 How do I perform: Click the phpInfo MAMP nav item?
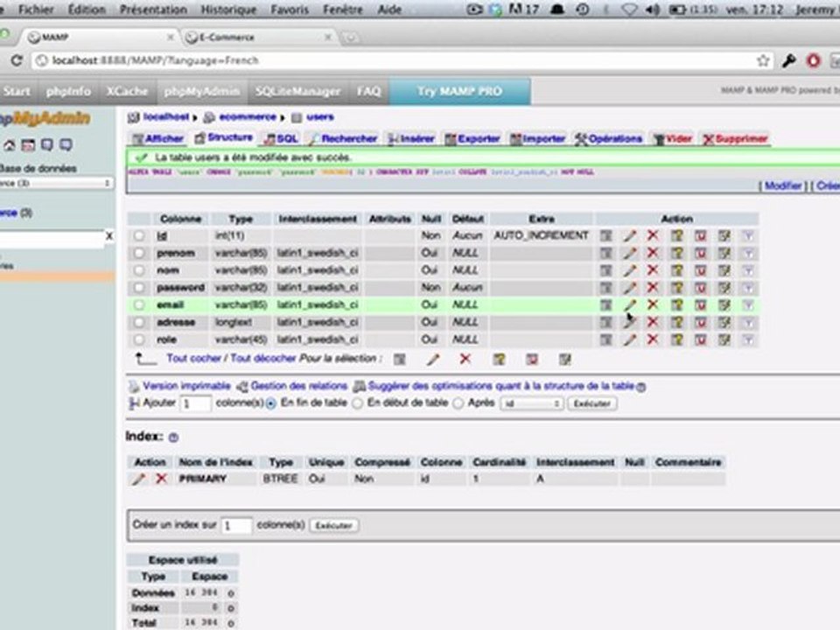pyautogui.click(x=68, y=92)
